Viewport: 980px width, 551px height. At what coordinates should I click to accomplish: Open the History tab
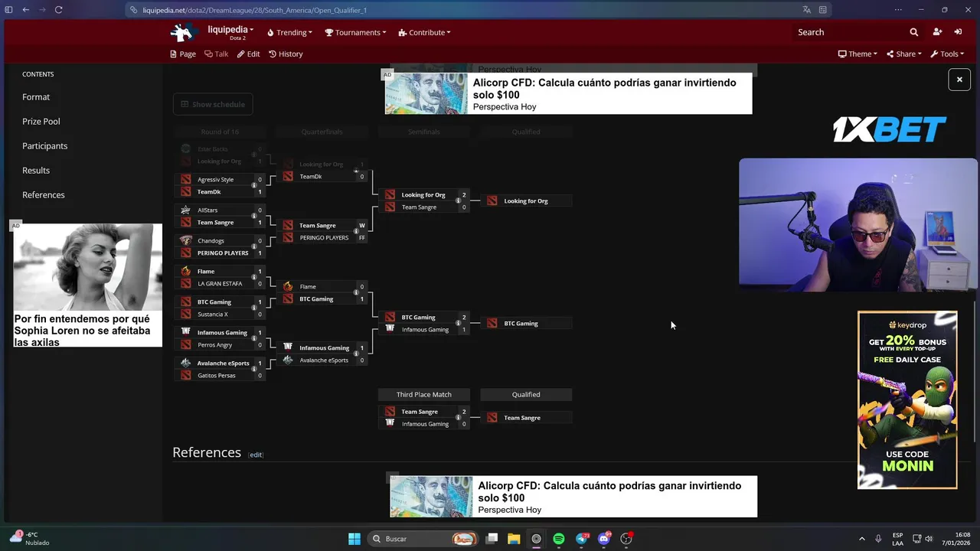(286, 54)
